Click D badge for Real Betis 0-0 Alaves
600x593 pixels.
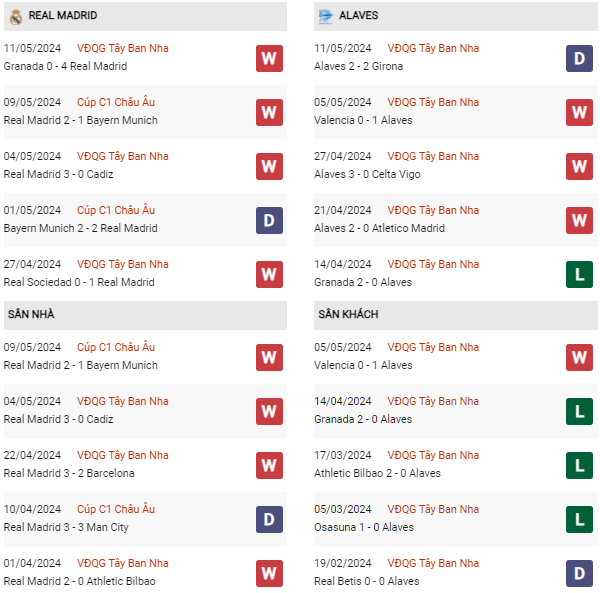(x=579, y=573)
